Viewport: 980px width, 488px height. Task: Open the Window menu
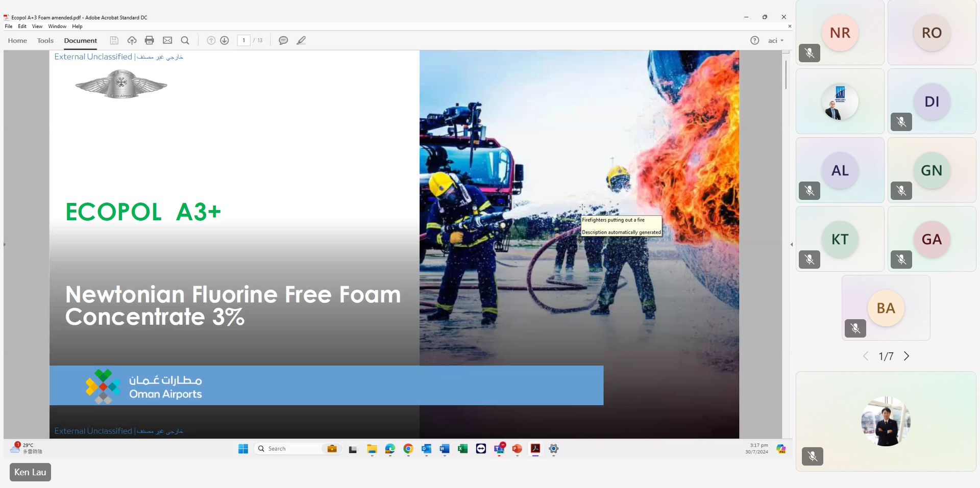point(57,27)
